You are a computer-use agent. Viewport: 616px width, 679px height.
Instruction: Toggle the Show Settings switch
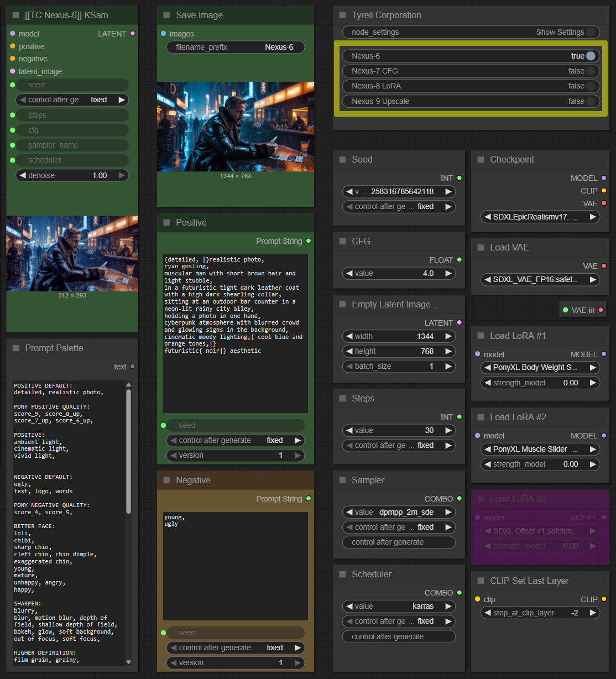tap(591, 32)
